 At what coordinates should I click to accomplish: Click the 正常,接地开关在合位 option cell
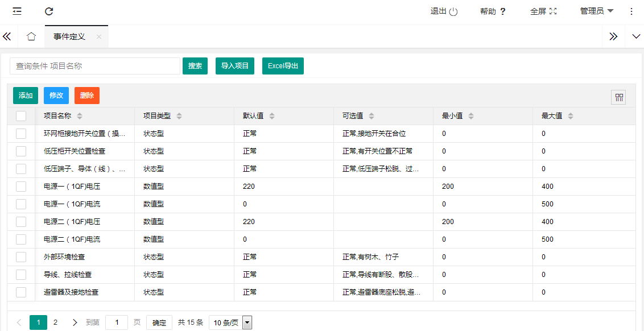pos(383,134)
